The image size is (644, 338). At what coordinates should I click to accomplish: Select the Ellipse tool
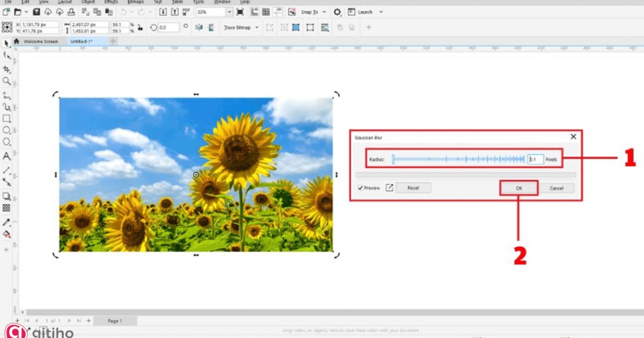click(x=7, y=131)
